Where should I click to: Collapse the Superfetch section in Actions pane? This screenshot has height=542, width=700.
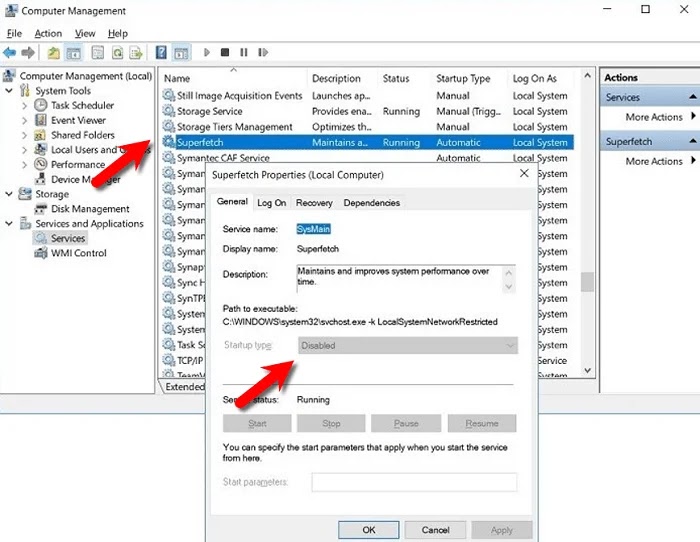[692, 141]
